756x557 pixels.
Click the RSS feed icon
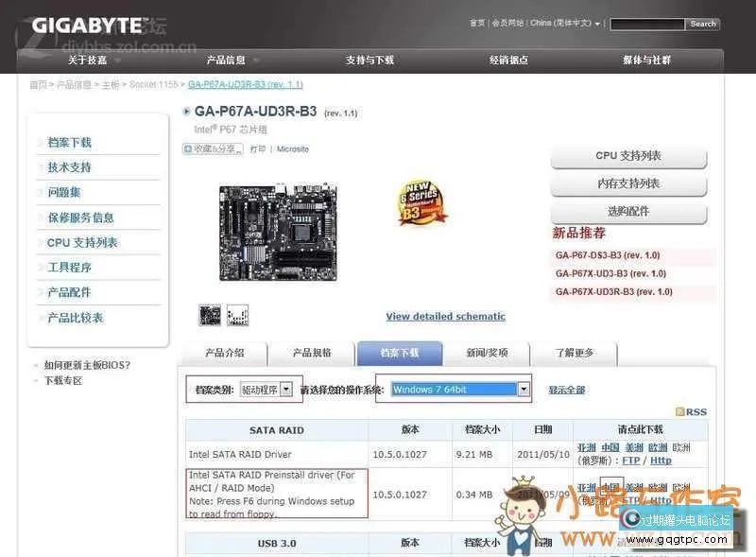(691, 411)
